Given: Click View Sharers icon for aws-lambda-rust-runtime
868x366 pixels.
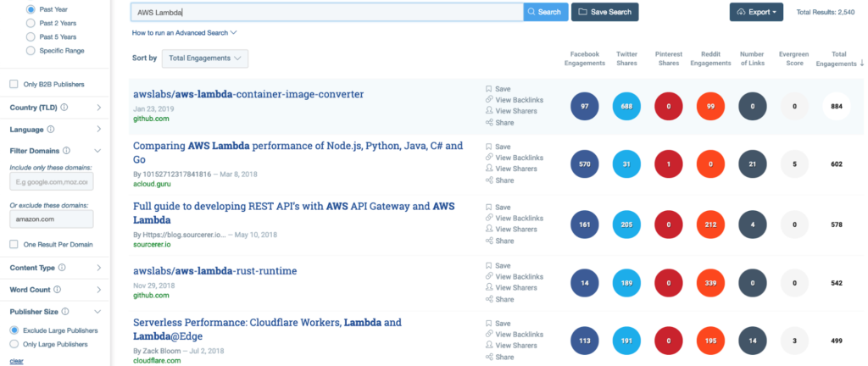Looking at the screenshot, I should coord(489,287).
